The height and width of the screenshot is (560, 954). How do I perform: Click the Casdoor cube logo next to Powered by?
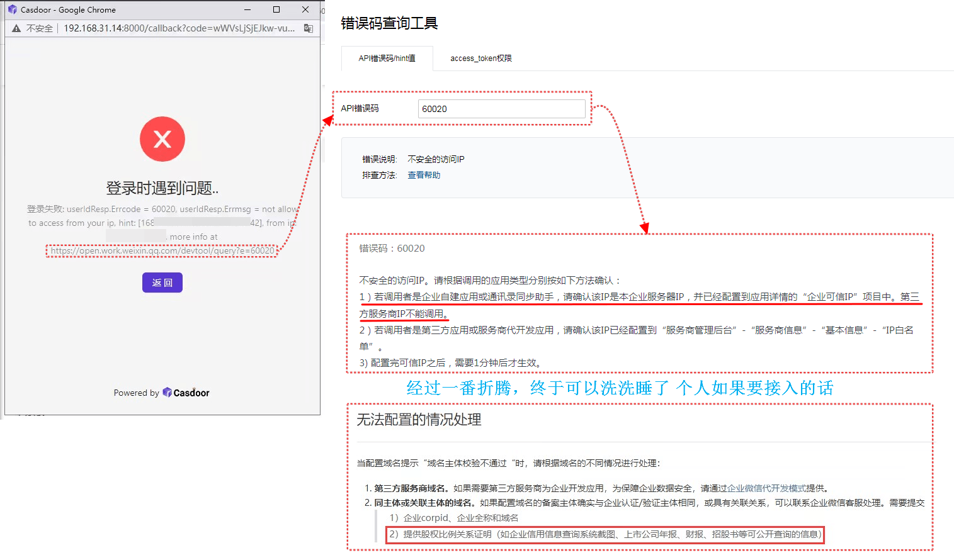pyautogui.click(x=165, y=392)
